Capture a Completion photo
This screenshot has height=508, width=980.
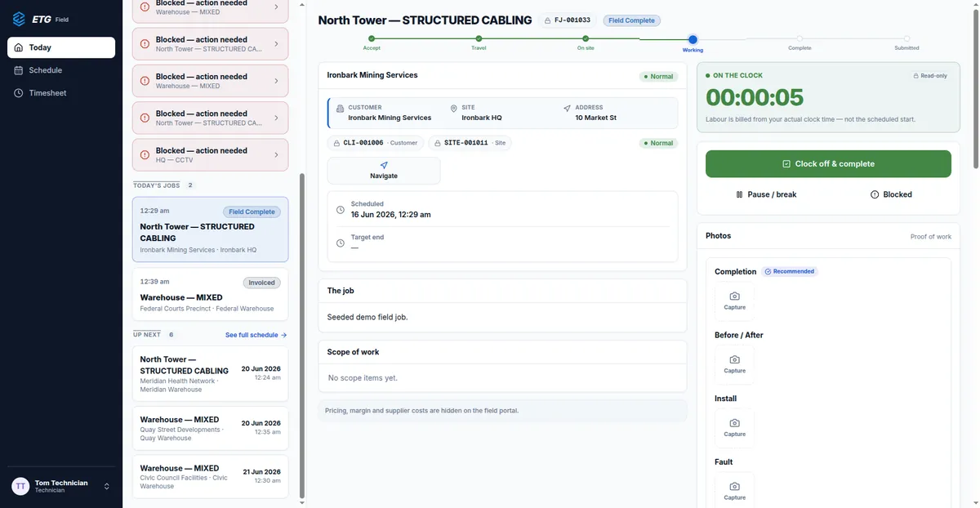734,301
